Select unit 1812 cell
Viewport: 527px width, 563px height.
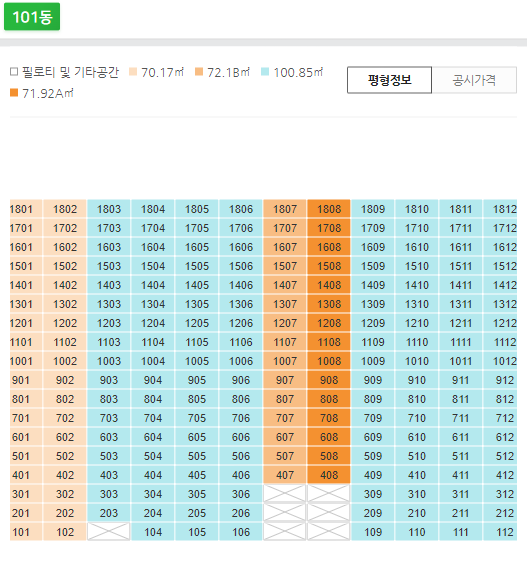[500, 209]
